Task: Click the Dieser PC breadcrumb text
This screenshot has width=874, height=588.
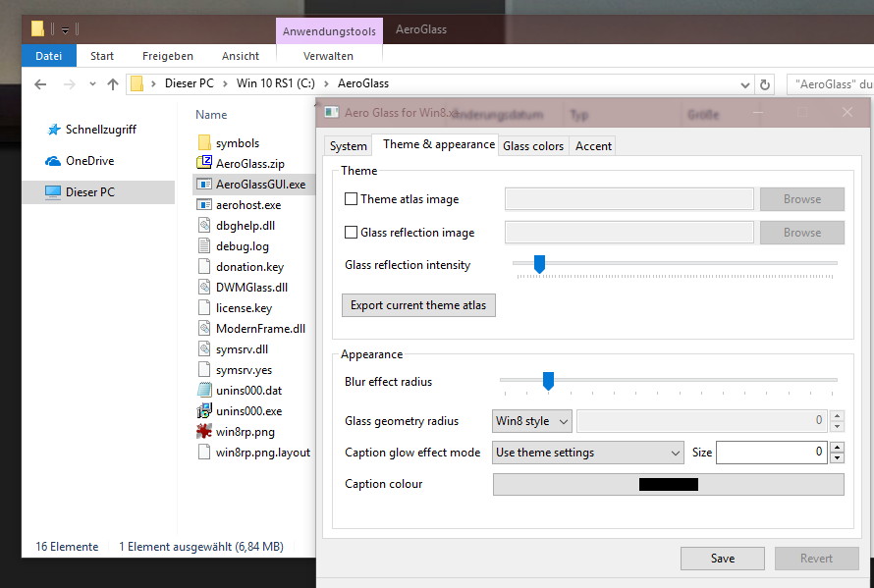Action: (x=189, y=83)
